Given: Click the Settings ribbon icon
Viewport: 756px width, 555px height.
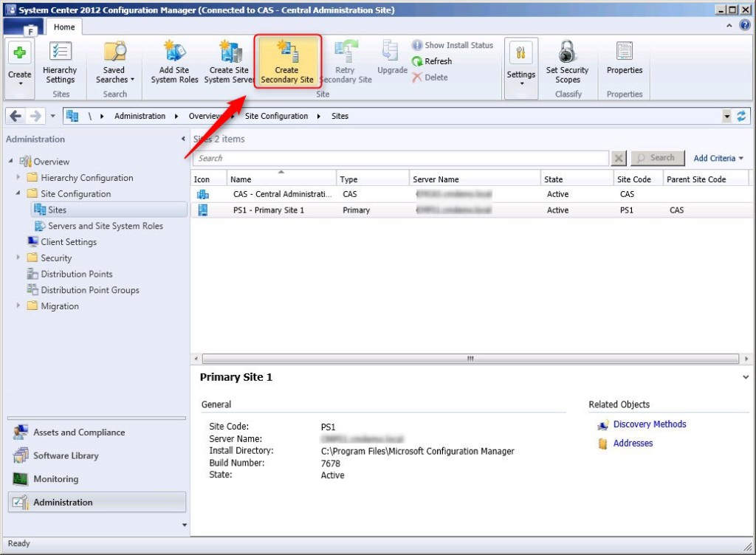Looking at the screenshot, I should coord(520,62).
